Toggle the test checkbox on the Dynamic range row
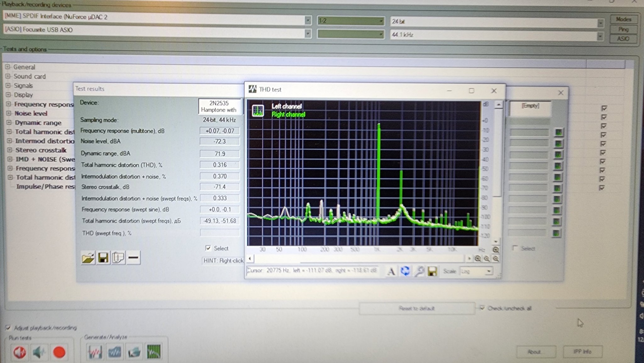Image resolution: width=644 pixels, height=363 pixels. tap(603, 126)
